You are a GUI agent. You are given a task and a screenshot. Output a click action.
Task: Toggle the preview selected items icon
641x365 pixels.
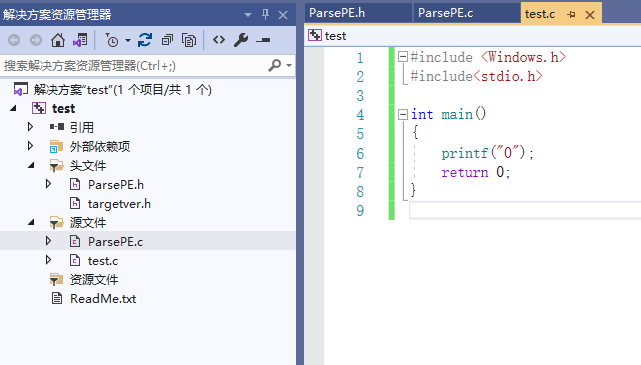(x=263, y=40)
